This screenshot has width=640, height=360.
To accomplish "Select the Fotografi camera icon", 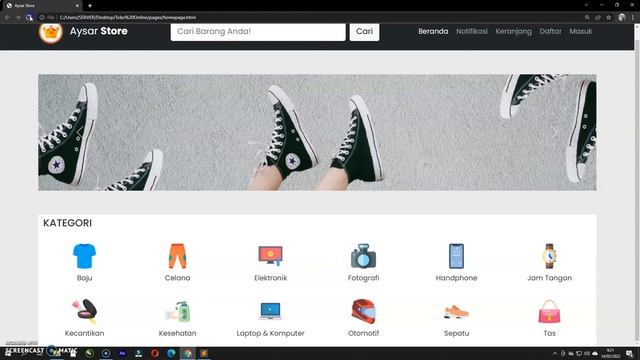I will tap(363, 256).
